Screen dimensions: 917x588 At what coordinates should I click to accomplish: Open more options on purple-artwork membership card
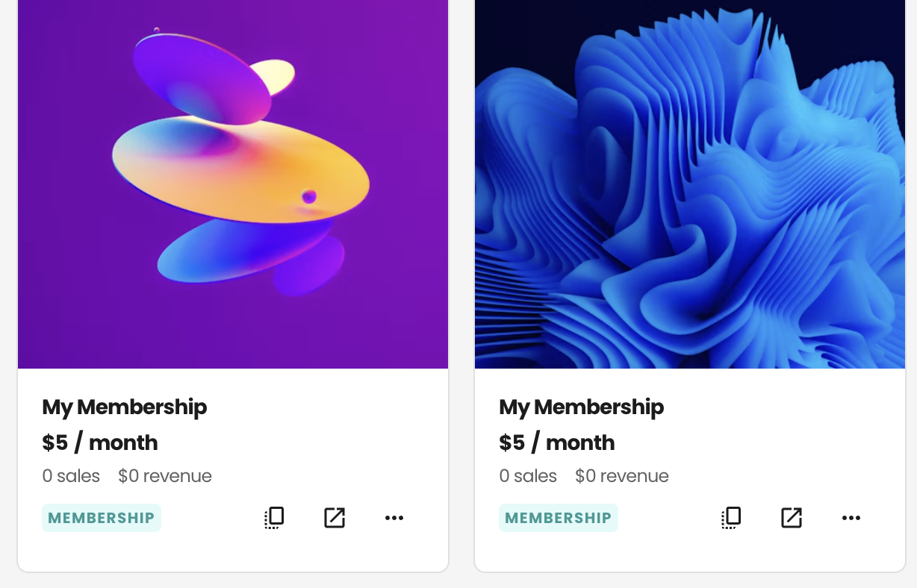[x=394, y=518]
